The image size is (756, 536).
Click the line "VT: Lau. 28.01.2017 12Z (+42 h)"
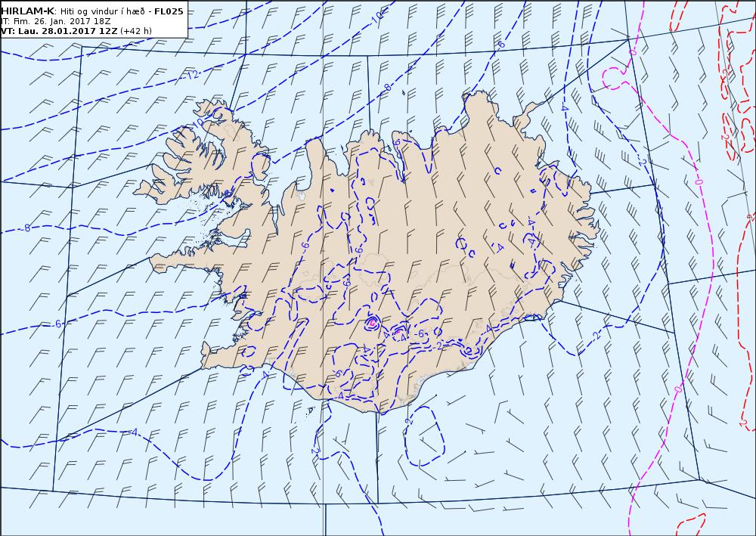[x=76, y=31]
